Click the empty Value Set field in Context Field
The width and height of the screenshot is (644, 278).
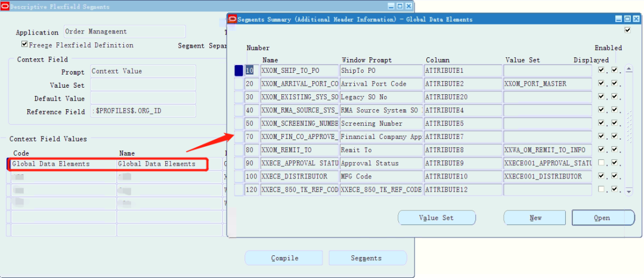tap(143, 85)
